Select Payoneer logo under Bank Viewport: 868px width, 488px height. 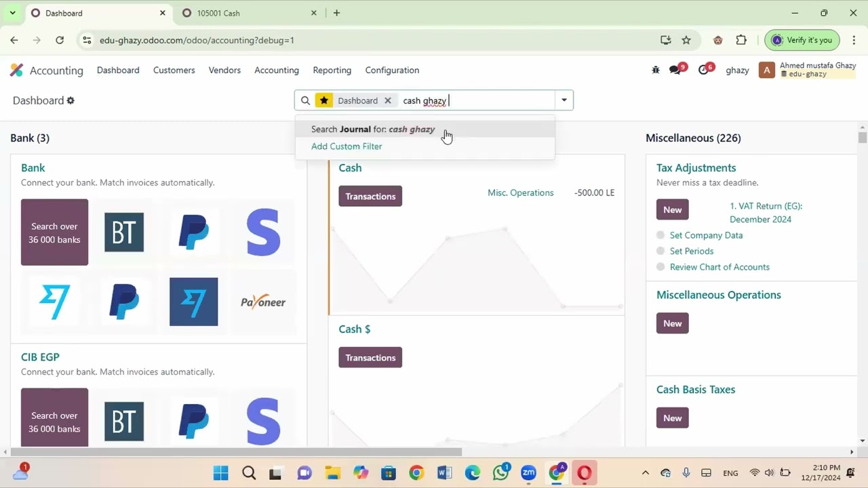263,302
